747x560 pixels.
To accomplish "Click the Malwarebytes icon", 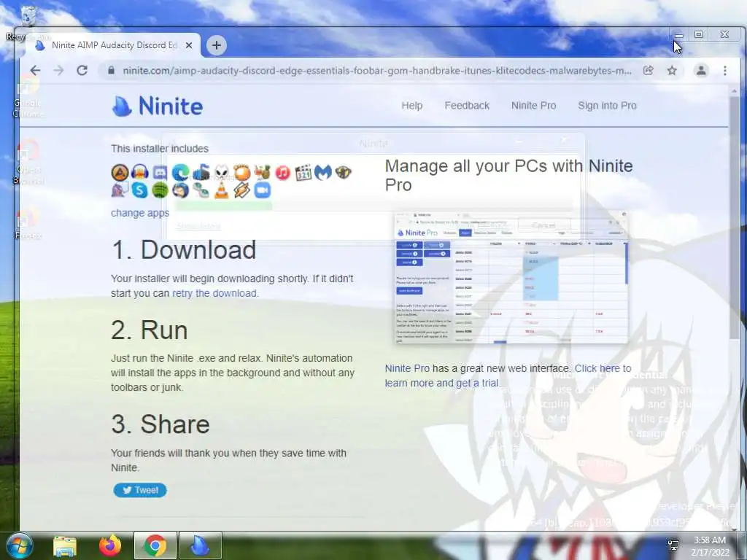I will click(323, 172).
